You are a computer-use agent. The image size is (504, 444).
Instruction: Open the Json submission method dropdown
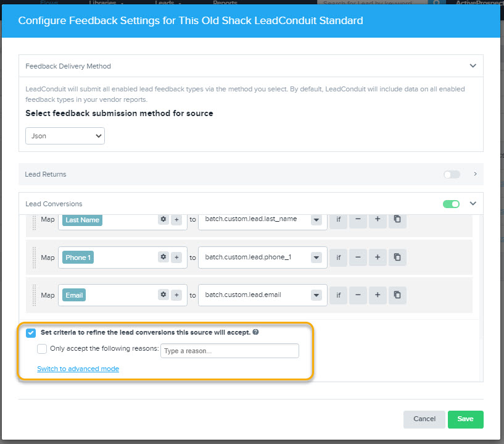(x=65, y=136)
